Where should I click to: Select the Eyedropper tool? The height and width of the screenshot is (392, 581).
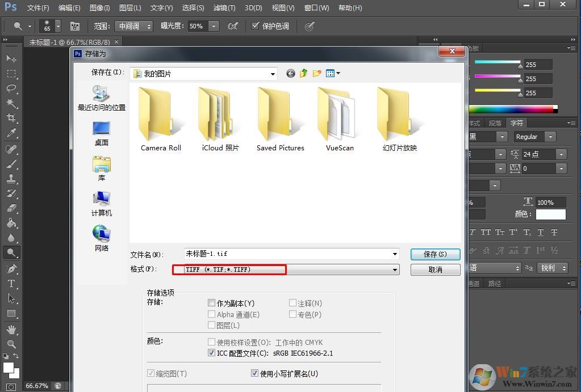coord(11,133)
